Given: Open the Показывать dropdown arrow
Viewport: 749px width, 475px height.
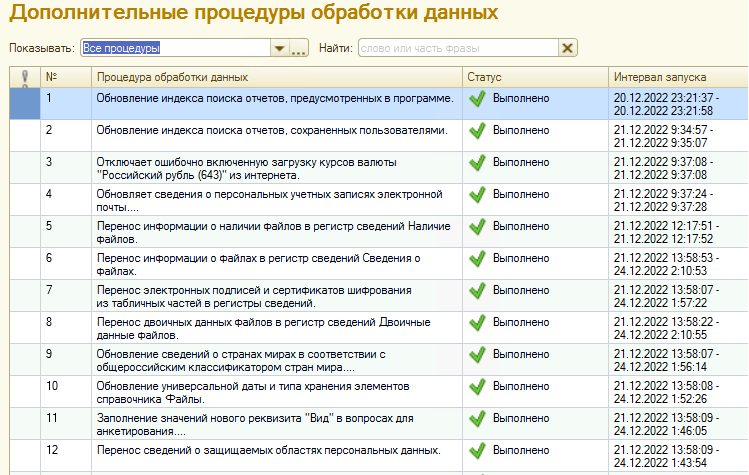Looking at the screenshot, I should (279, 48).
